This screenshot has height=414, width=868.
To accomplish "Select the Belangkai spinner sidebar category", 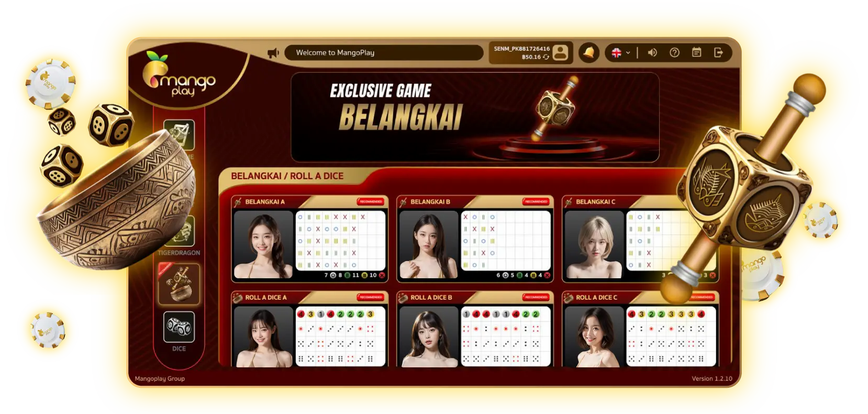I will click(179, 284).
